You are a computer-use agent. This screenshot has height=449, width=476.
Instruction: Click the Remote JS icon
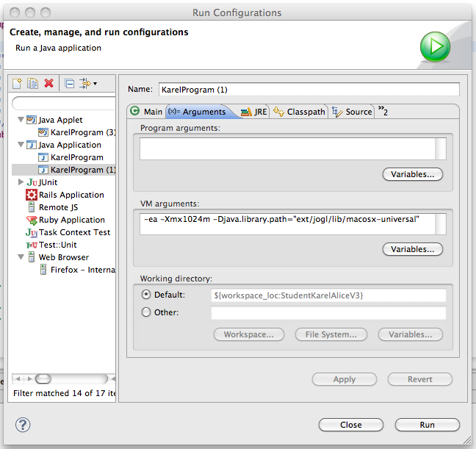[32, 207]
